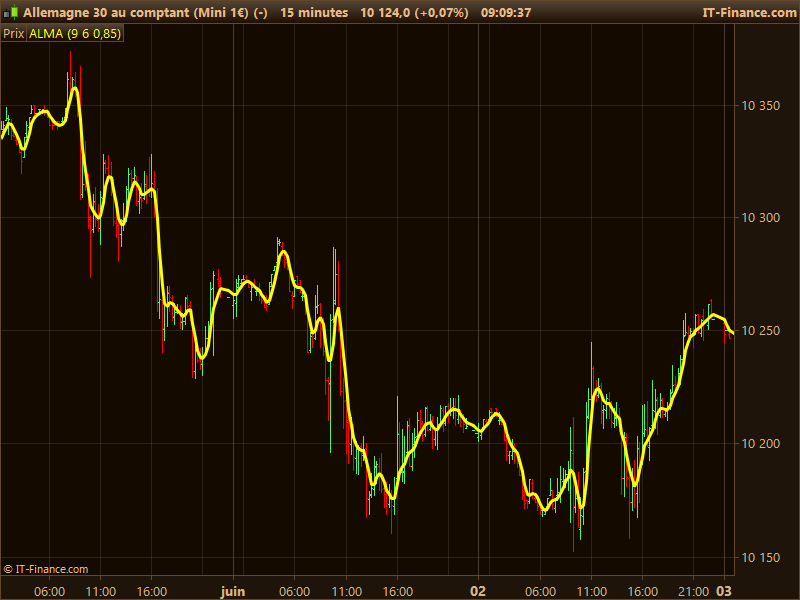Click the 21:00 time axis label
Image resolution: width=800 pixels, height=600 pixels.
[693, 592]
